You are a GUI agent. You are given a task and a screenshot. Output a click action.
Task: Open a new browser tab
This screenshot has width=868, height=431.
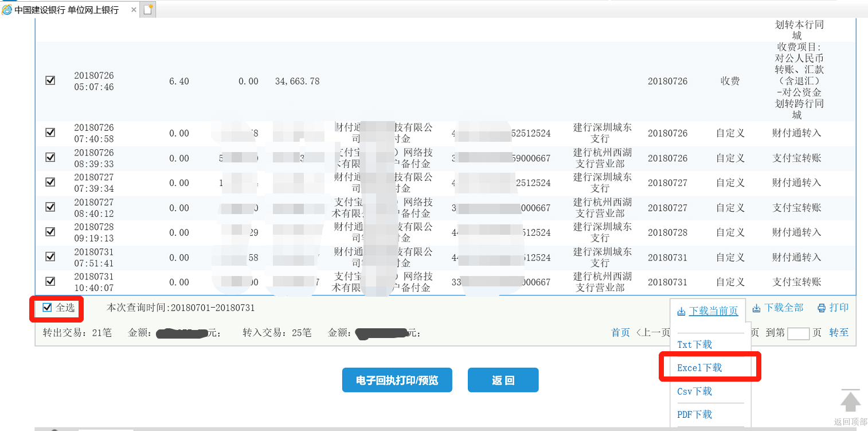[148, 9]
